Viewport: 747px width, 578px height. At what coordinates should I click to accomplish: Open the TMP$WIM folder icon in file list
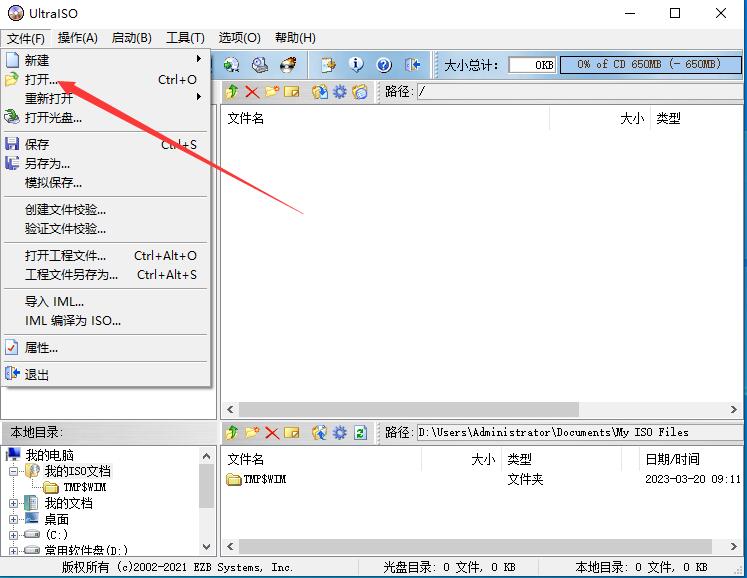point(233,479)
